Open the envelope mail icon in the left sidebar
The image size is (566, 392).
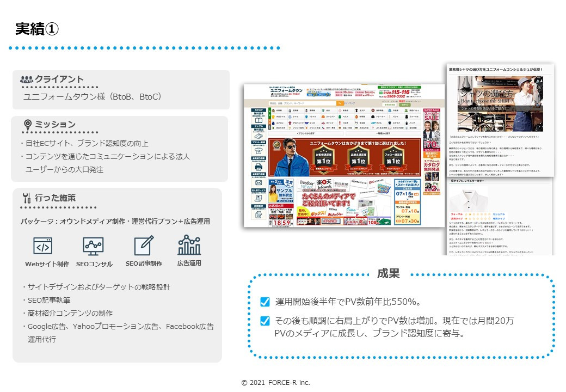259,182
